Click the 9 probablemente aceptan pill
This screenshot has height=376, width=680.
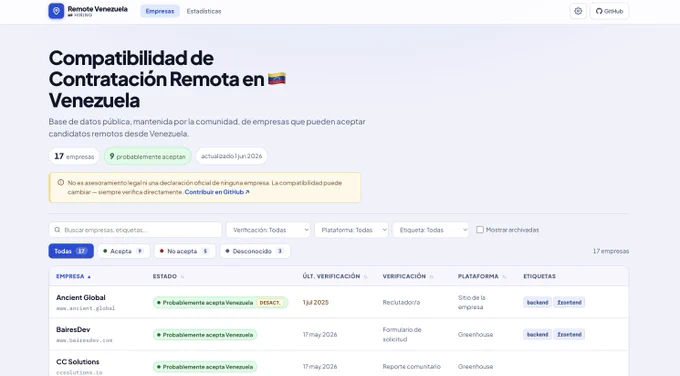click(x=147, y=156)
